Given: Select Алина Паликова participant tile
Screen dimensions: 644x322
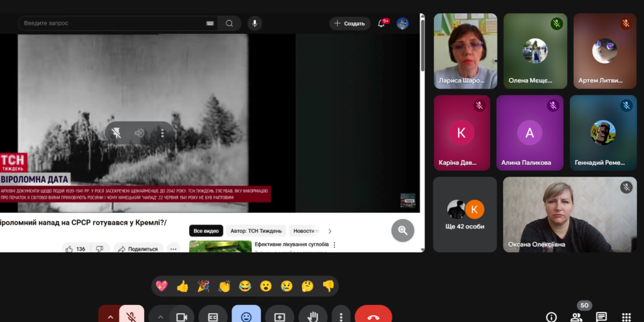Looking at the screenshot, I should (530, 133).
